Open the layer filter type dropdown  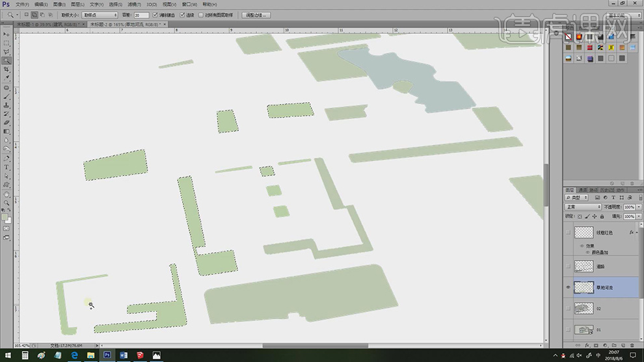577,198
